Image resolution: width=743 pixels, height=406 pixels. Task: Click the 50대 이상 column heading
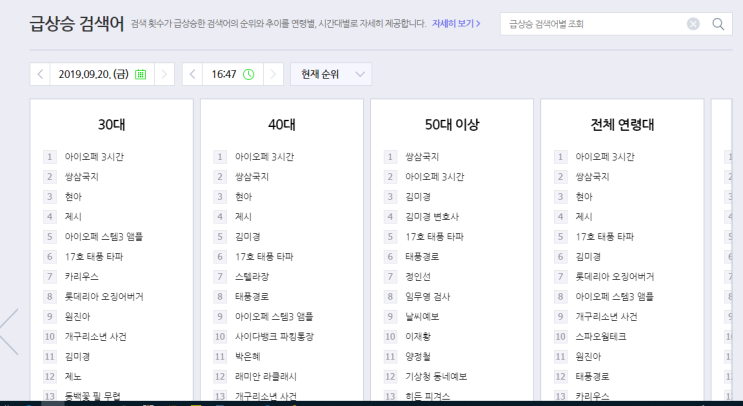tap(452, 125)
